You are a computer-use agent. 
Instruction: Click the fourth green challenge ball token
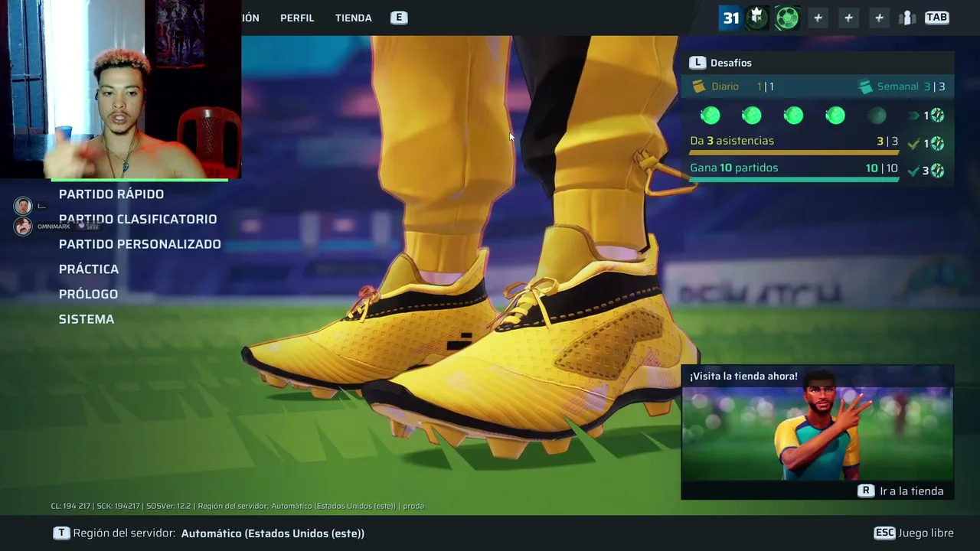(835, 116)
